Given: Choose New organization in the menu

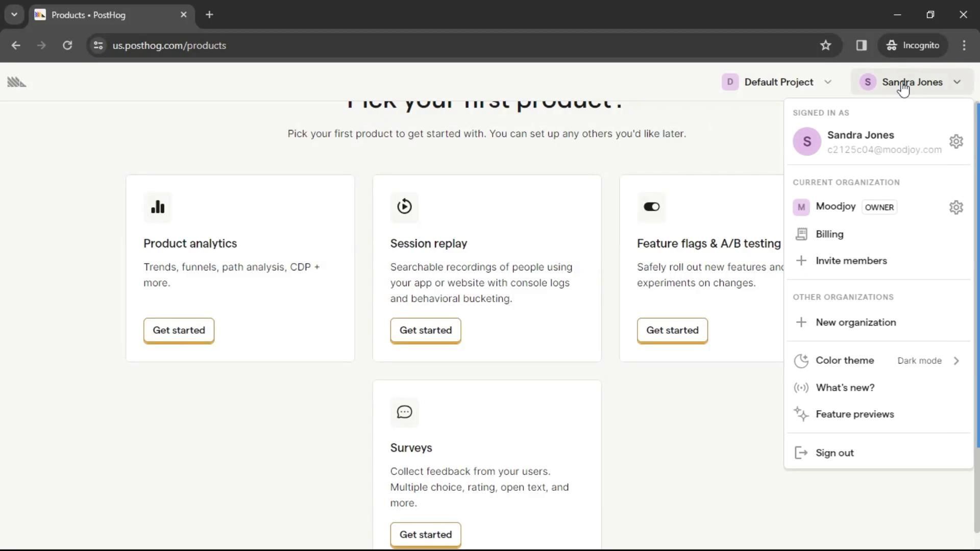Looking at the screenshot, I should [855, 322].
